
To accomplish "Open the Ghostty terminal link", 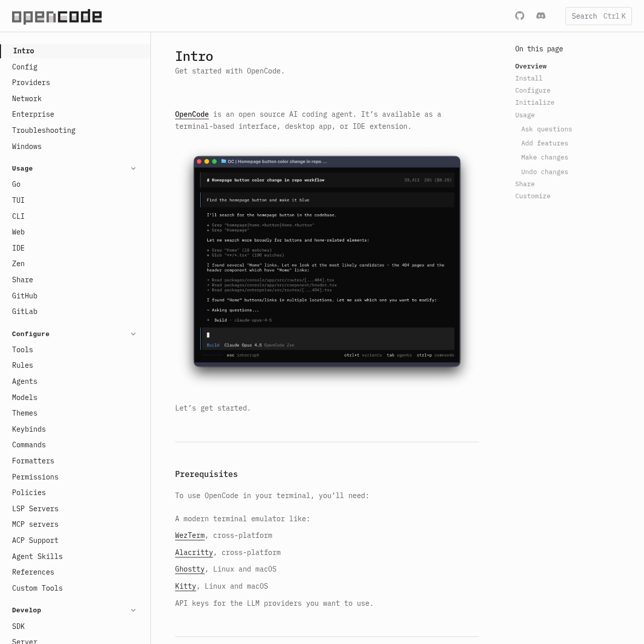I will coord(190,569).
